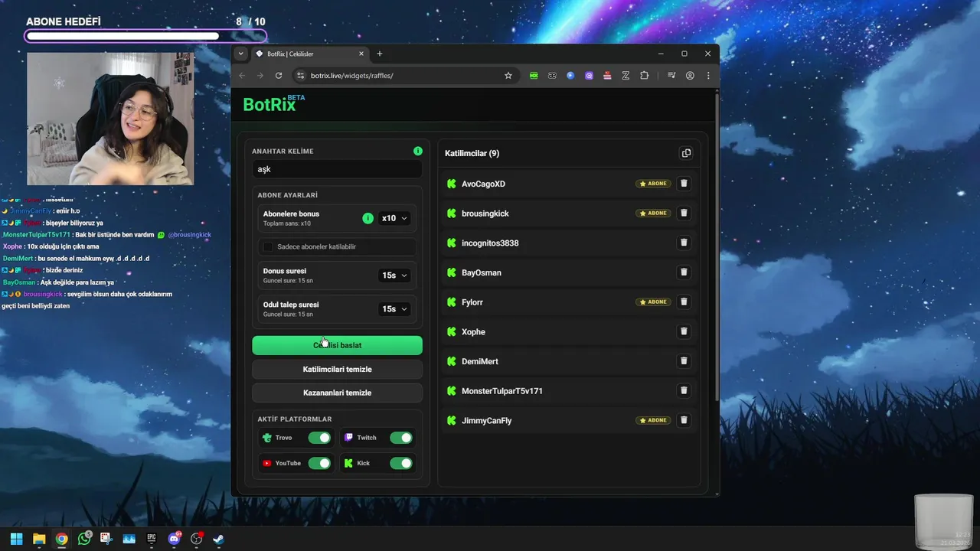Open Steam from the taskbar

[219, 539]
